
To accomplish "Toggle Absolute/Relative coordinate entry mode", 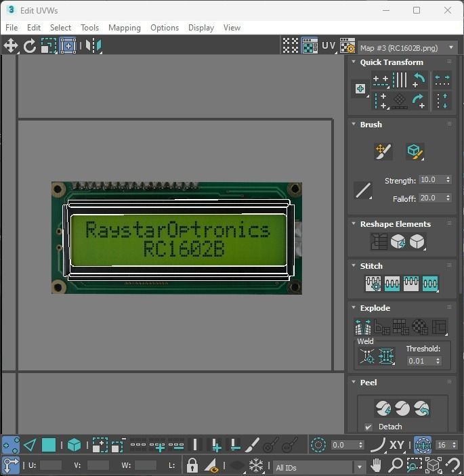I will click(x=11, y=465).
